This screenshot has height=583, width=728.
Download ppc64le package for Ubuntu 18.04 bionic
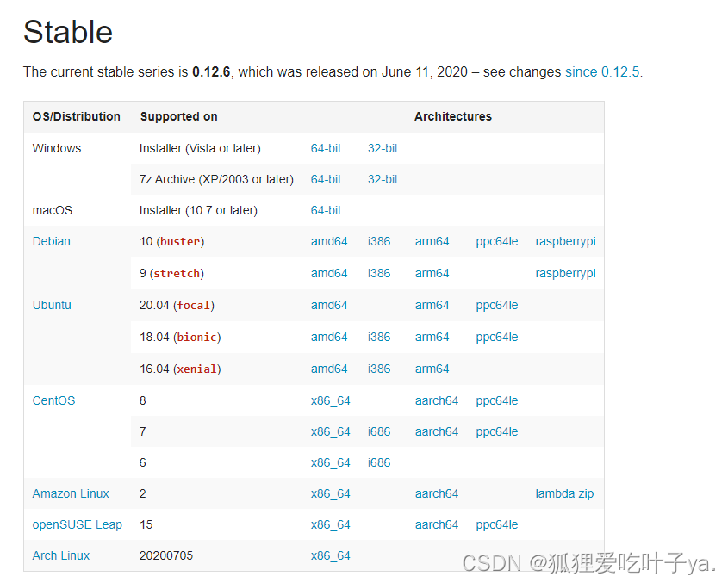pyautogui.click(x=497, y=337)
